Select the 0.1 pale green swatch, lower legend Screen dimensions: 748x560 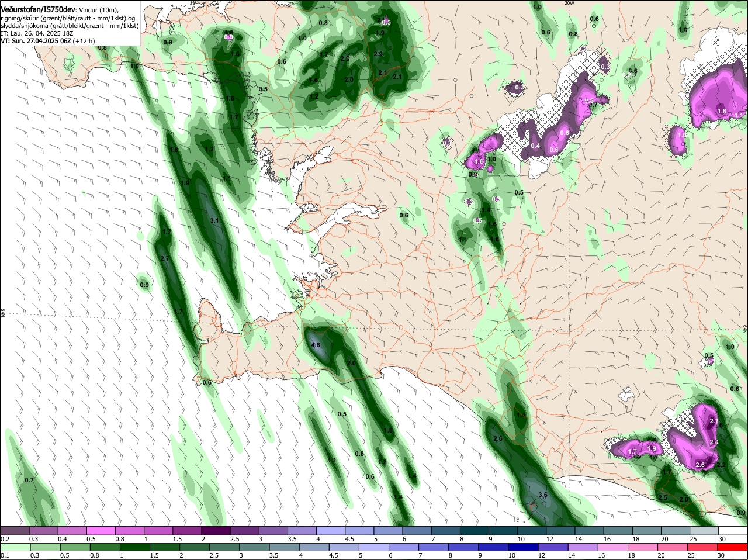tap(15, 547)
